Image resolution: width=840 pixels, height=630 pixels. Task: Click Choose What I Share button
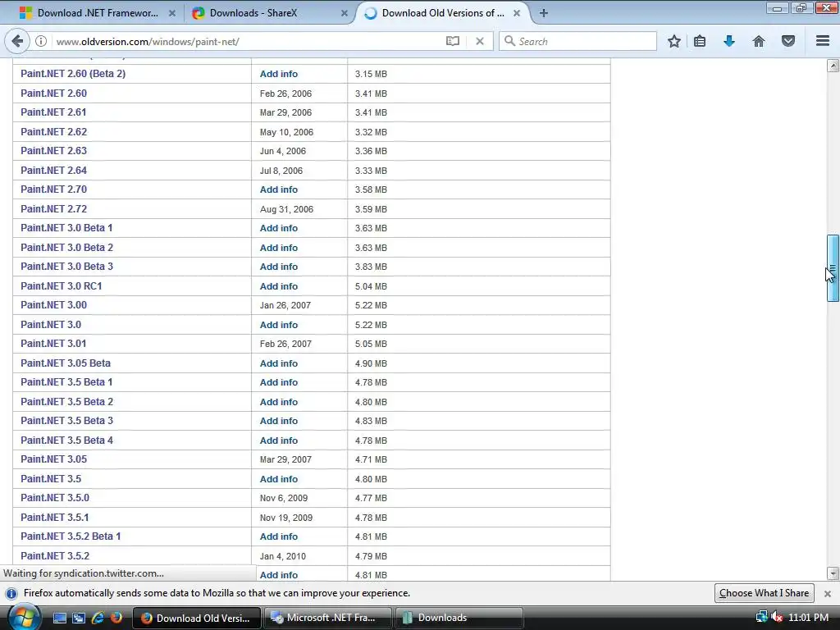pos(764,593)
